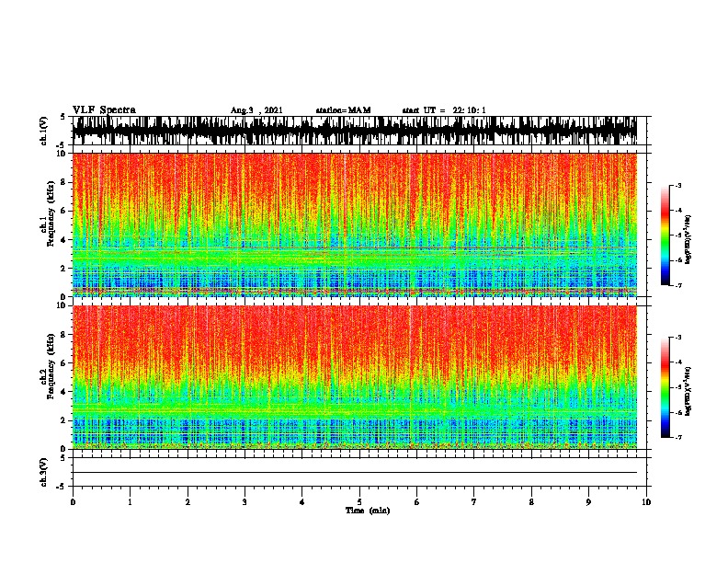The width and height of the screenshot is (728, 563).
Task: Click time axis tick label "9"
Action: 588,502
